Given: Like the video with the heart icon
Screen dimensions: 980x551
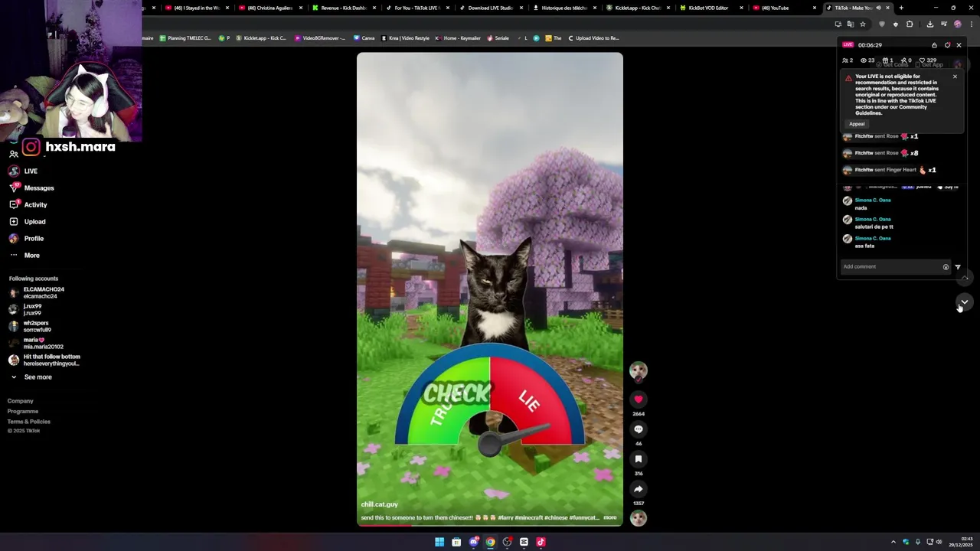Looking at the screenshot, I should tap(639, 399).
